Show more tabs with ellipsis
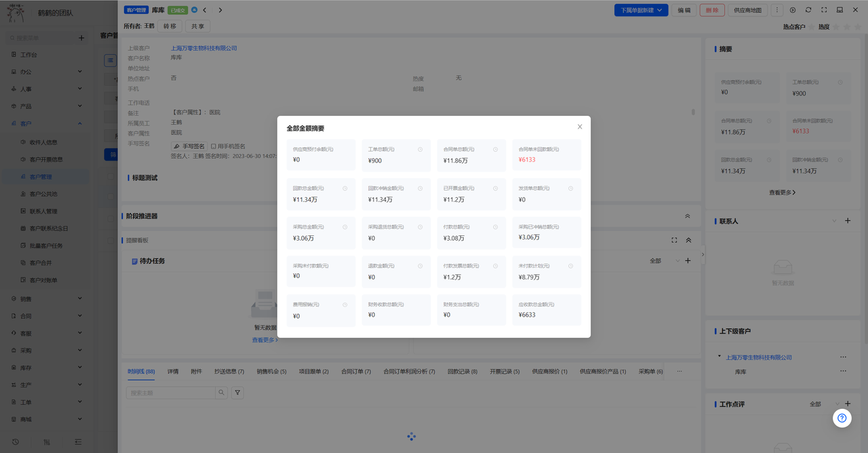 [679, 372]
